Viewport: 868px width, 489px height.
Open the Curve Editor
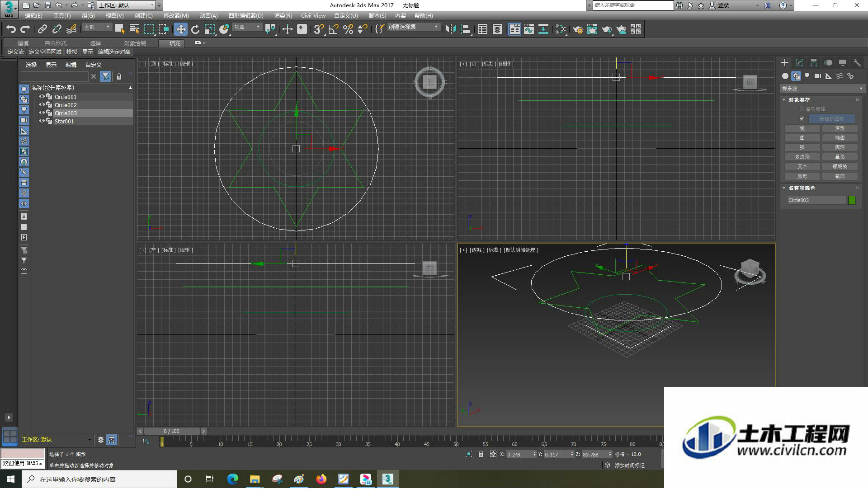(529, 29)
